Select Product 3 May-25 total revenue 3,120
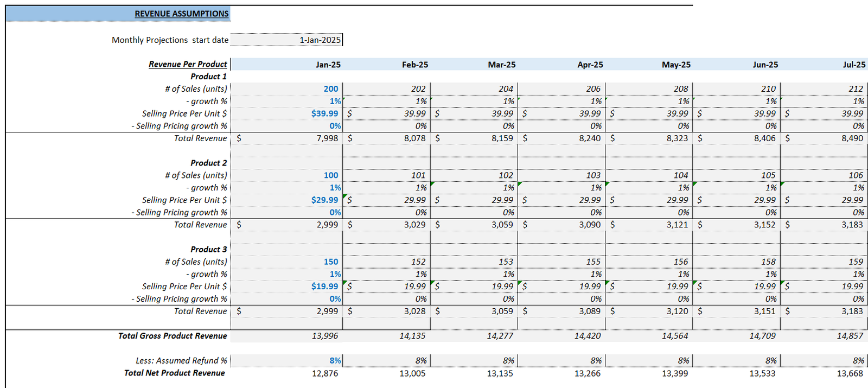Viewport: 868px width, 388px height. [x=677, y=311]
